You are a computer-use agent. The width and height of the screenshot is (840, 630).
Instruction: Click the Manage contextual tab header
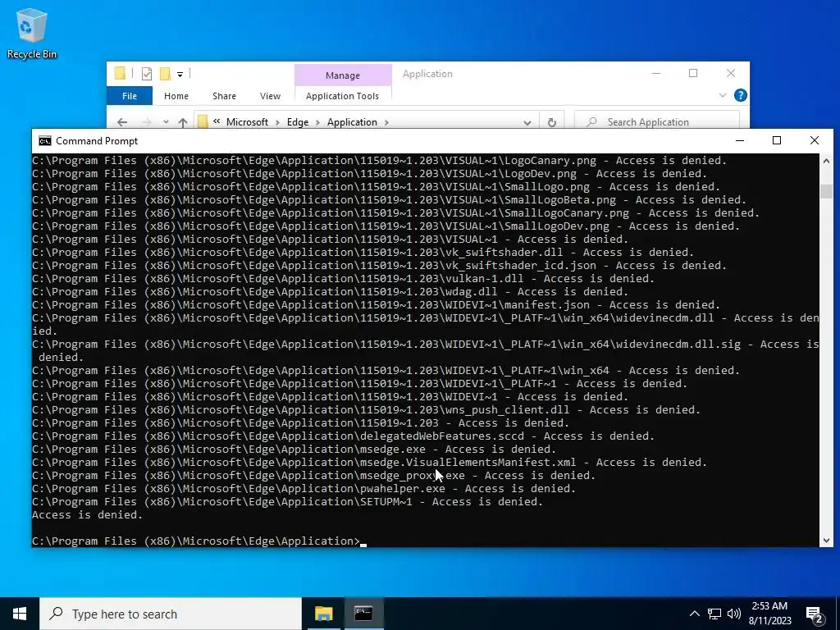[343, 75]
